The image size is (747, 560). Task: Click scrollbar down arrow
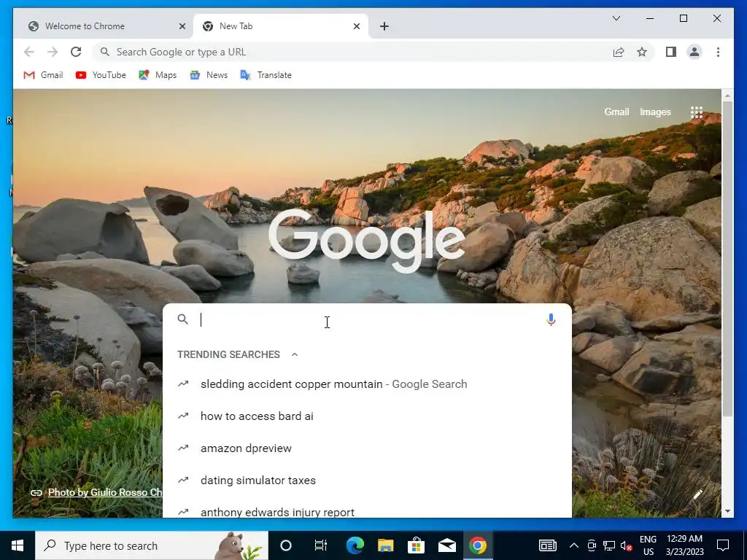click(x=727, y=511)
